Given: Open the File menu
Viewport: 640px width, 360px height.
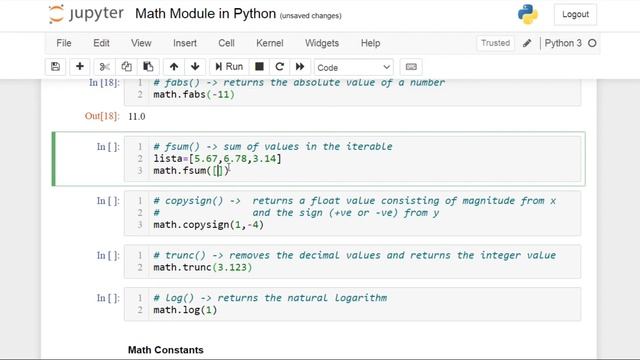Looking at the screenshot, I should [x=64, y=43].
